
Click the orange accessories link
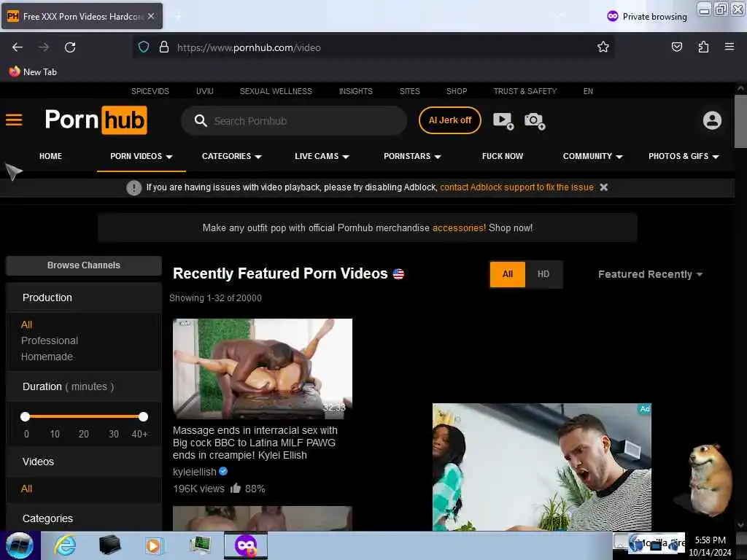click(460, 228)
